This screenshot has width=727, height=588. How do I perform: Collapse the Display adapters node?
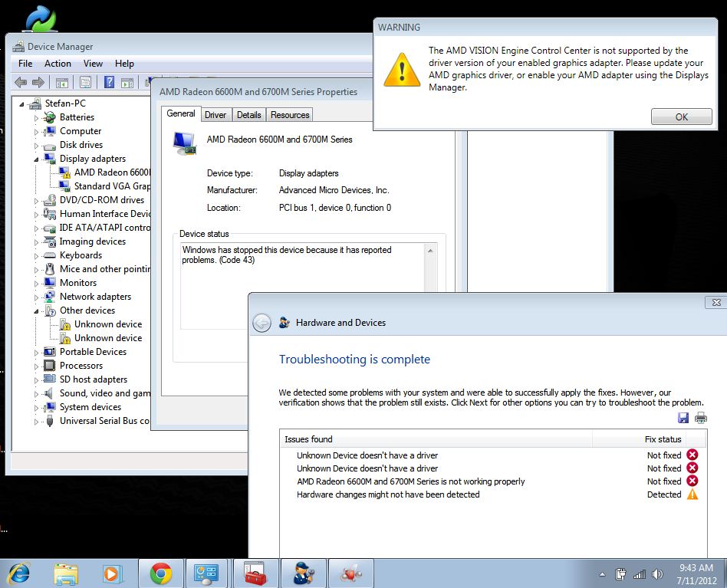coord(36,159)
